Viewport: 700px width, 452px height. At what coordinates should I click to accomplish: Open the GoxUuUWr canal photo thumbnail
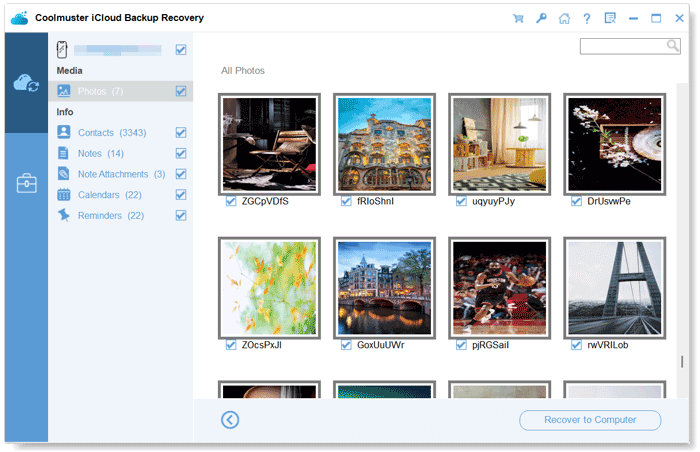point(384,288)
